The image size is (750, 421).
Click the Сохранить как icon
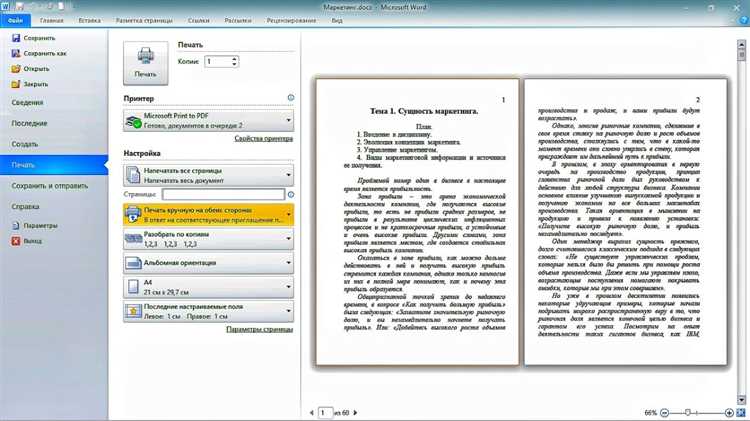click(x=15, y=53)
